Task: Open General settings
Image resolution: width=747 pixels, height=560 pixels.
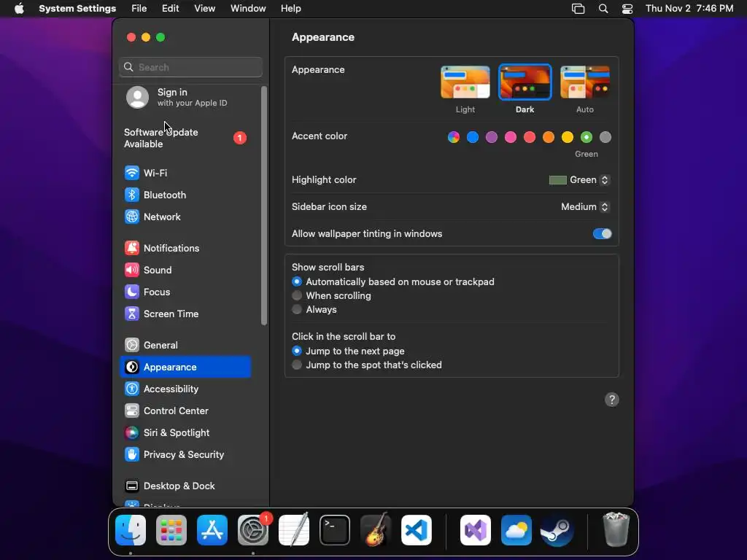Action: 186,345
